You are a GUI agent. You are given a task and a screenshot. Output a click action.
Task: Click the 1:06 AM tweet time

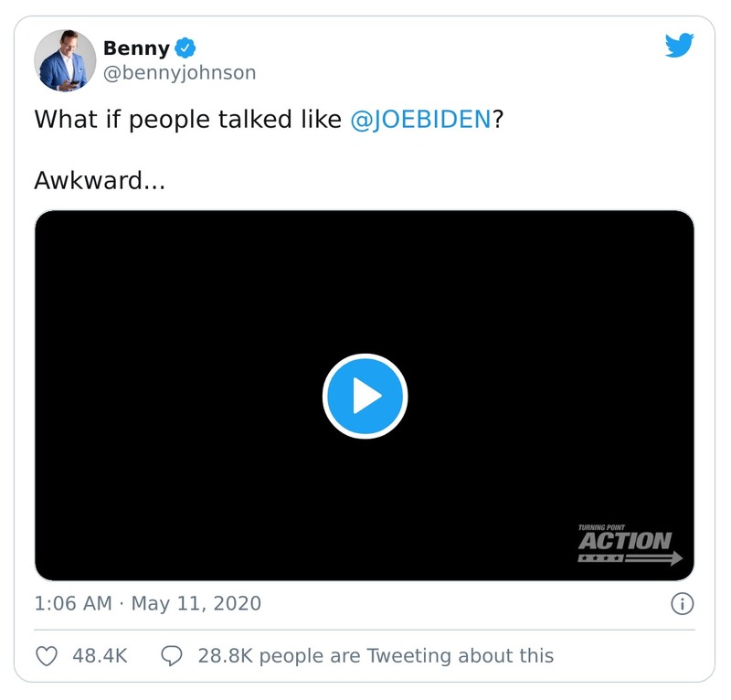click(72, 603)
